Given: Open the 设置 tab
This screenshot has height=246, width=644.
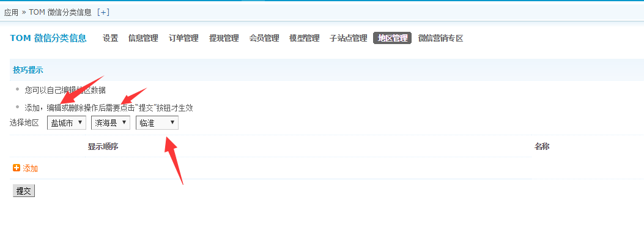Looking at the screenshot, I should click(x=111, y=38).
